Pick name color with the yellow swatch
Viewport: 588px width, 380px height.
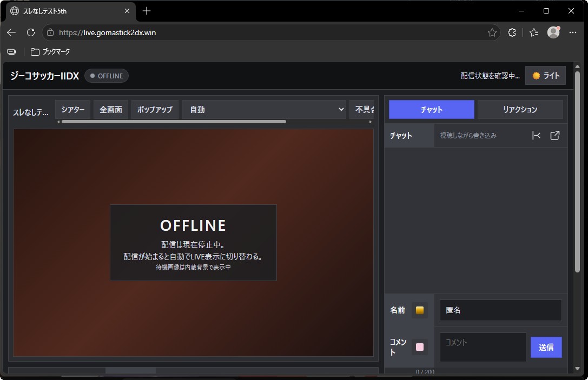pos(420,310)
